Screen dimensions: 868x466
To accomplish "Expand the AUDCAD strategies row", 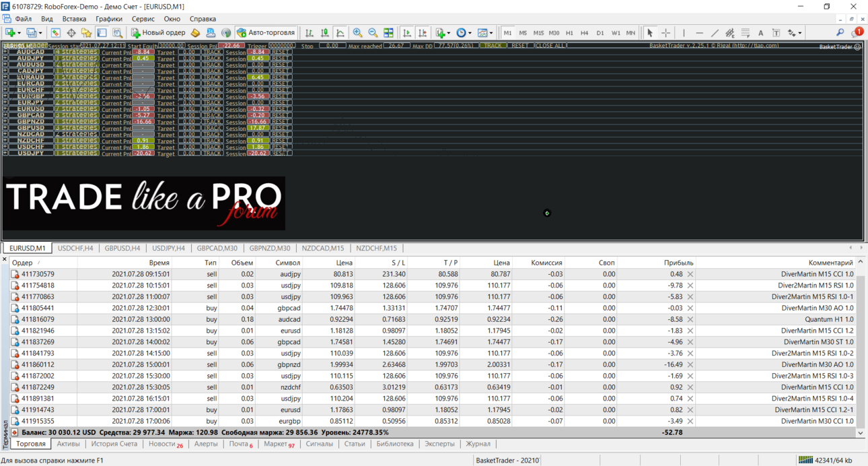I will (x=5, y=52).
